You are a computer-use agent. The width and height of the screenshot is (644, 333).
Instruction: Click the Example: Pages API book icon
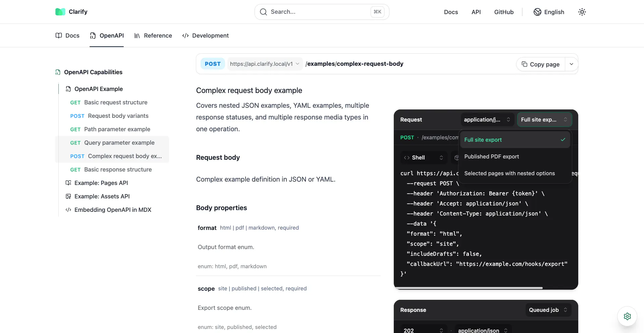[68, 183]
